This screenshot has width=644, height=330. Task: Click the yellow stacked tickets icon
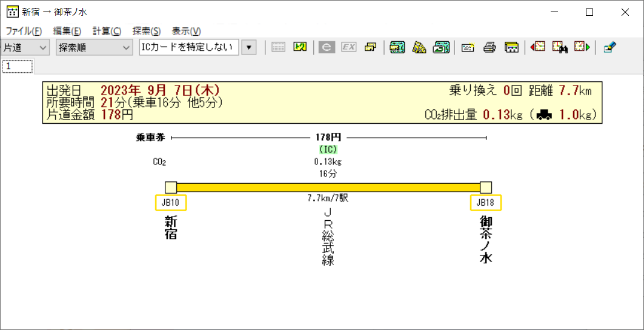click(x=370, y=47)
